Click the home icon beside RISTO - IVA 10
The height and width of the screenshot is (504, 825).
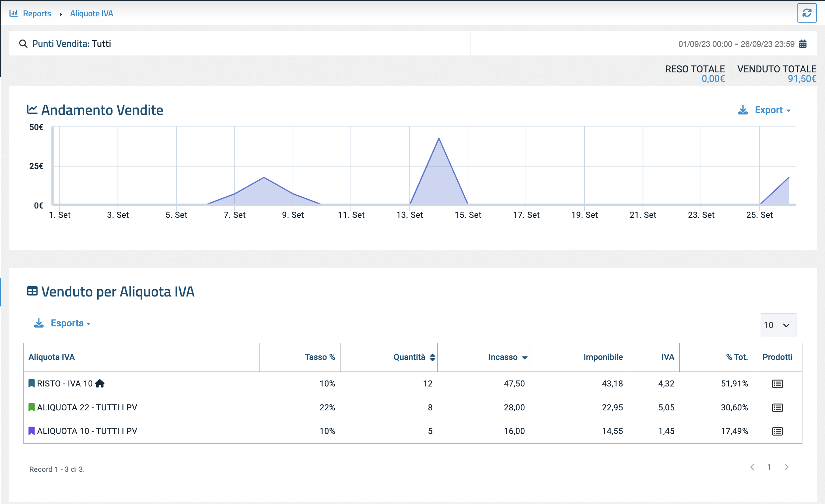tap(100, 383)
